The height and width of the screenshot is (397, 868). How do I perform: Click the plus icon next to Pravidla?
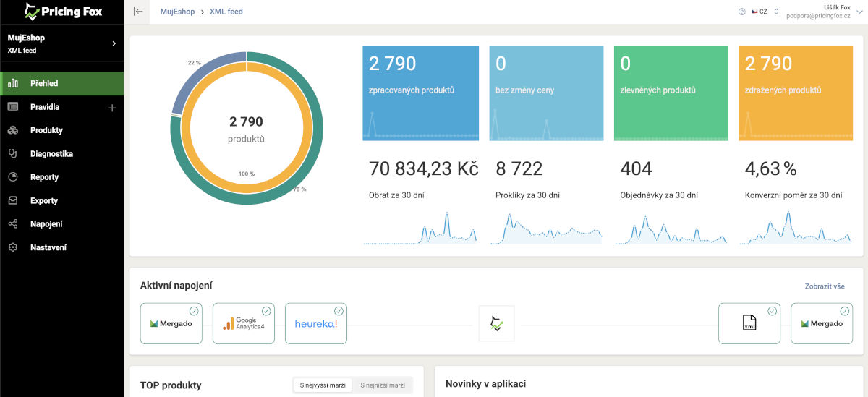click(x=111, y=108)
